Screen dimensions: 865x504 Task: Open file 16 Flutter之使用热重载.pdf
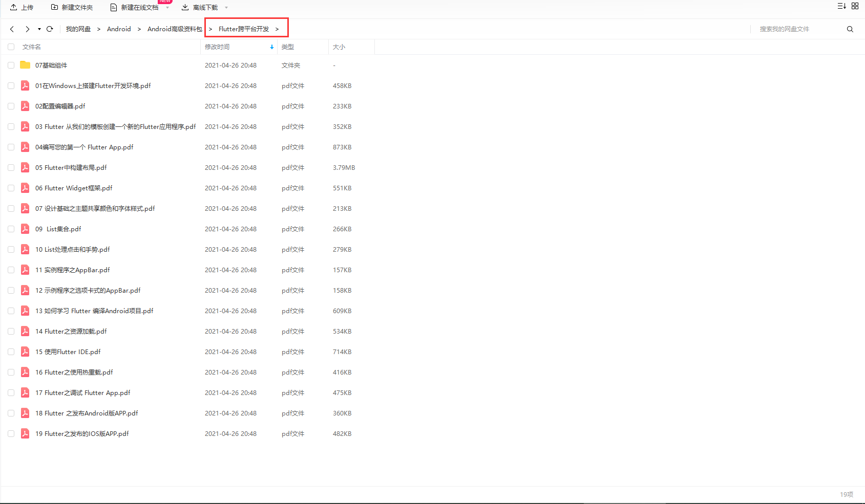pos(74,372)
